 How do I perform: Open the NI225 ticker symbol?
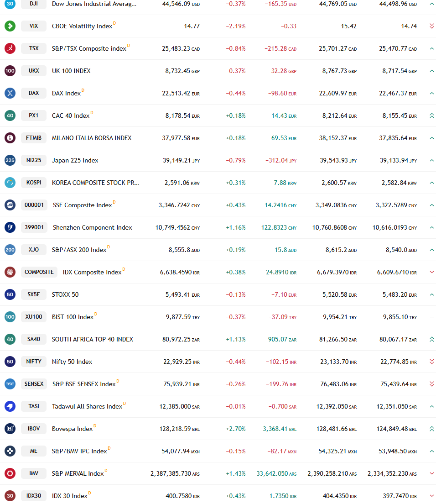click(x=34, y=160)
